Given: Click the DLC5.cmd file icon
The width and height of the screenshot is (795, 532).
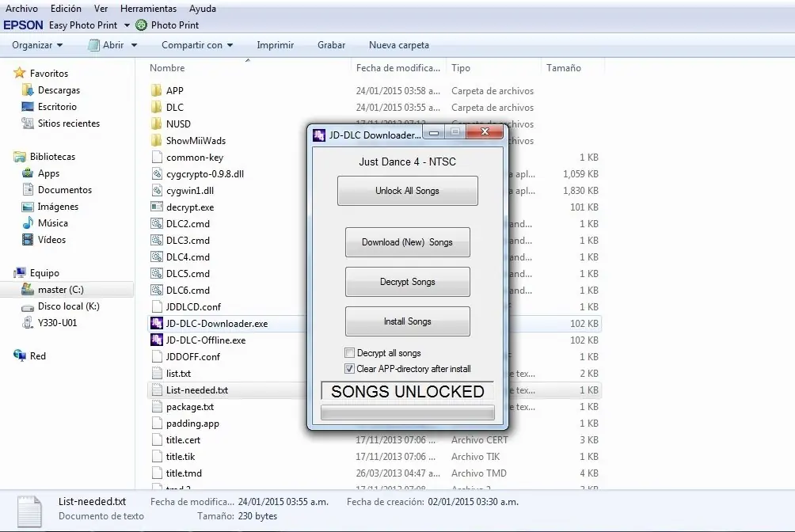Looking at the screenshot, I should click(x=157, y=274).
